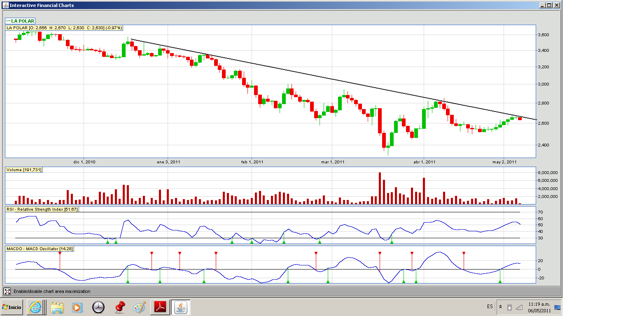Open the Windows Explorer folder icon
The width and height of the screenshot is (644, 316).
57,307
